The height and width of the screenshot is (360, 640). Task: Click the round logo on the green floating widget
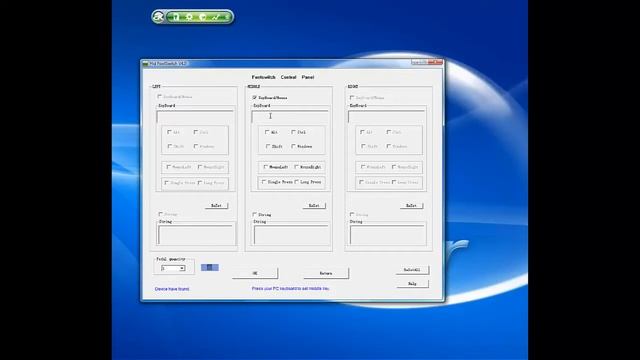pyautogui.click(x=158, y=17)
